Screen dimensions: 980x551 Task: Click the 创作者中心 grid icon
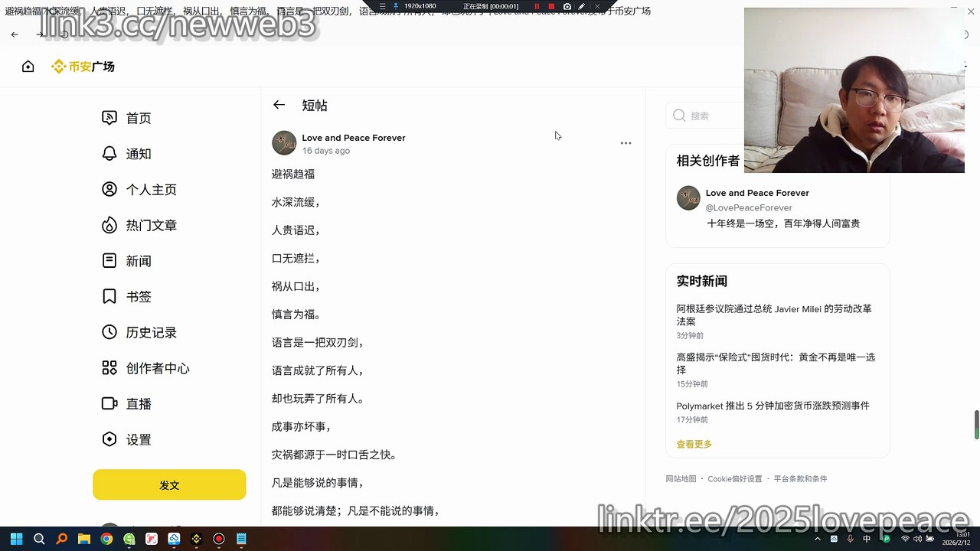pos(109,368)
